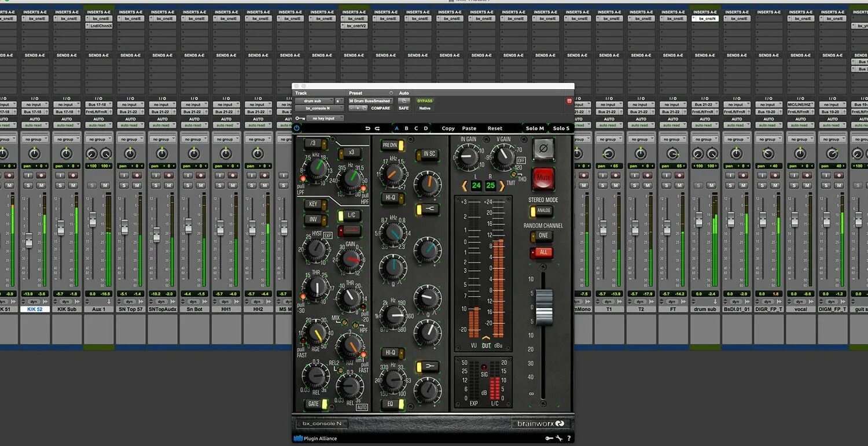Viewport: 868px width, 446px height.
Task: Toggle the /3 filter button
Action: [316, 143]
